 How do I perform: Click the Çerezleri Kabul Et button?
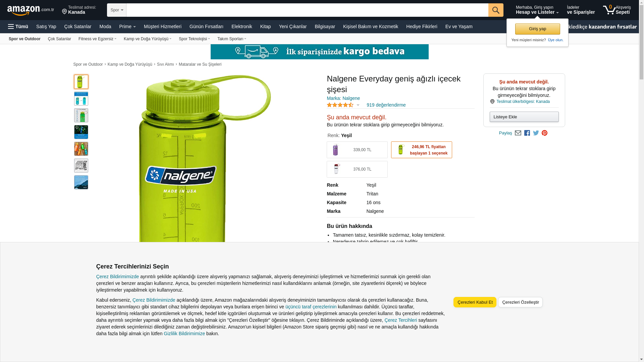(475, 302)
